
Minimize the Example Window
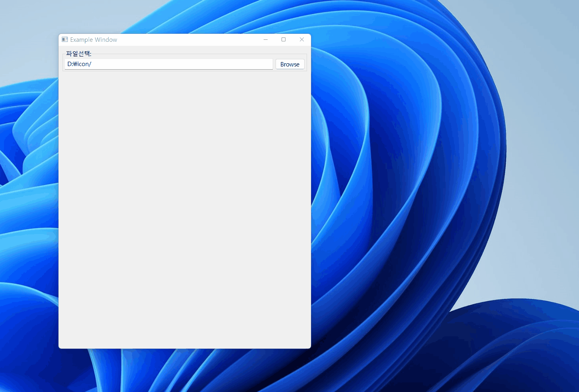(266, 39)
